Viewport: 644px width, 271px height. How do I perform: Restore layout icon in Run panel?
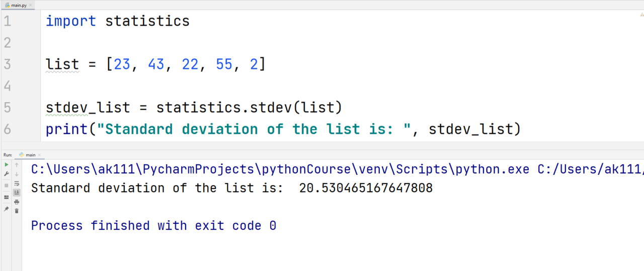pos(7,197)
